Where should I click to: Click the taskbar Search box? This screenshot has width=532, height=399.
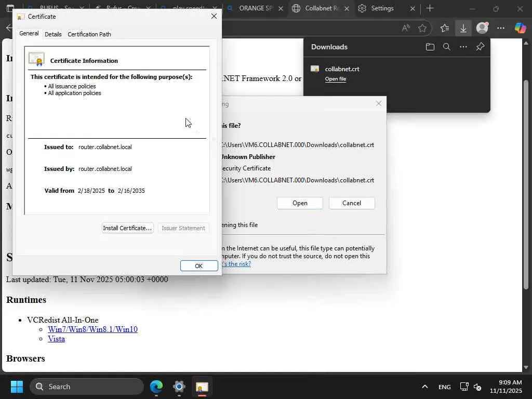click(87, 387)
